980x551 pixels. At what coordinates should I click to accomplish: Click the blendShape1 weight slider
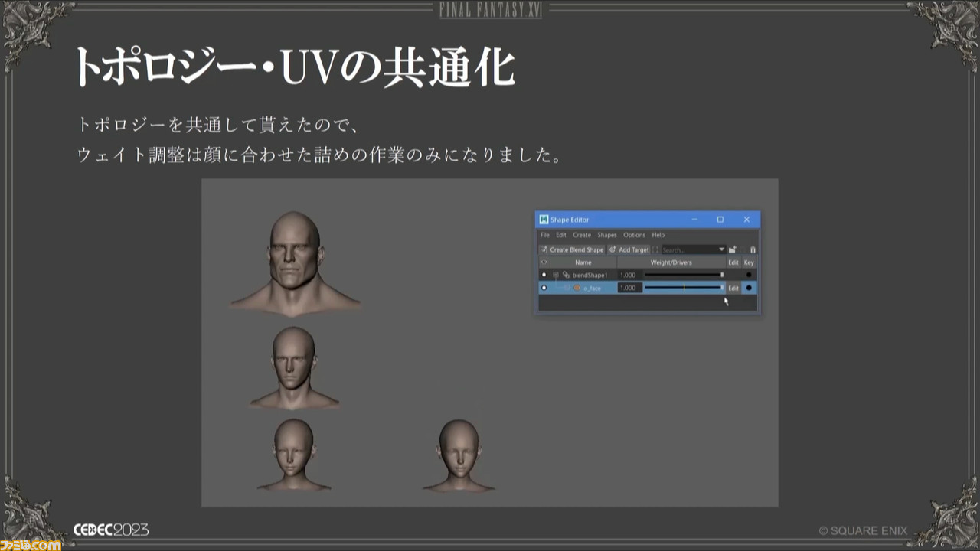tap(684, 275)
